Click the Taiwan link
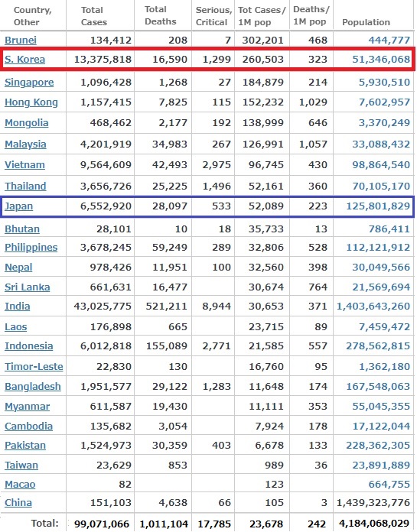 21,465
